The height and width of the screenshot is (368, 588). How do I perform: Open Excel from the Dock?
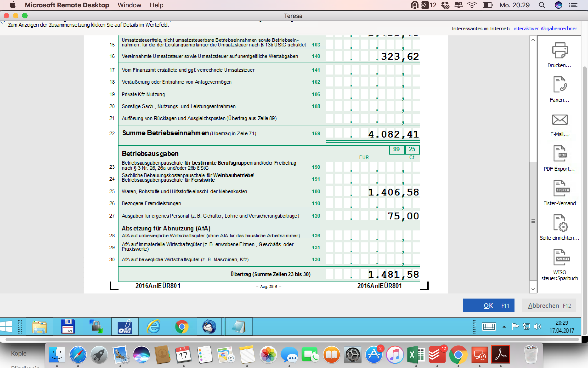[x=416, y=354]
